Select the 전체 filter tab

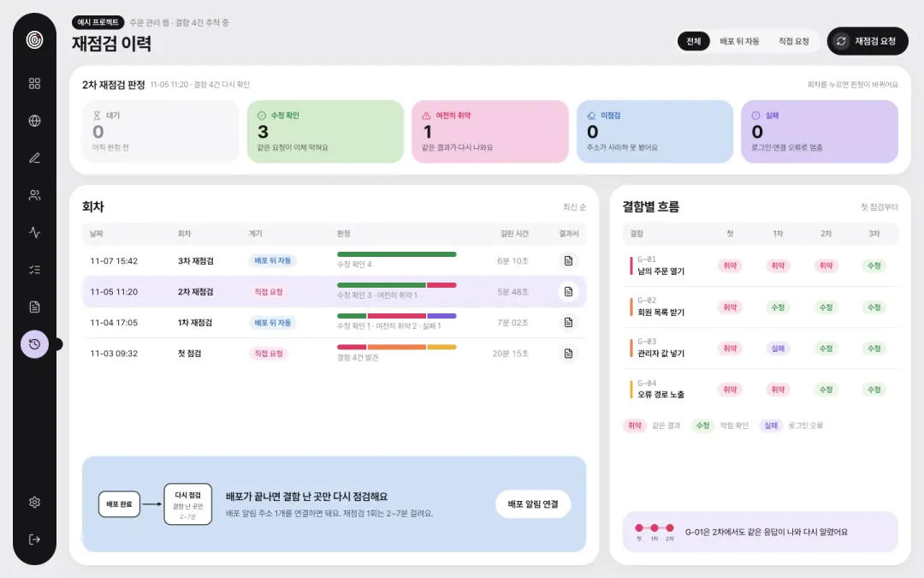tap(694, 41)
